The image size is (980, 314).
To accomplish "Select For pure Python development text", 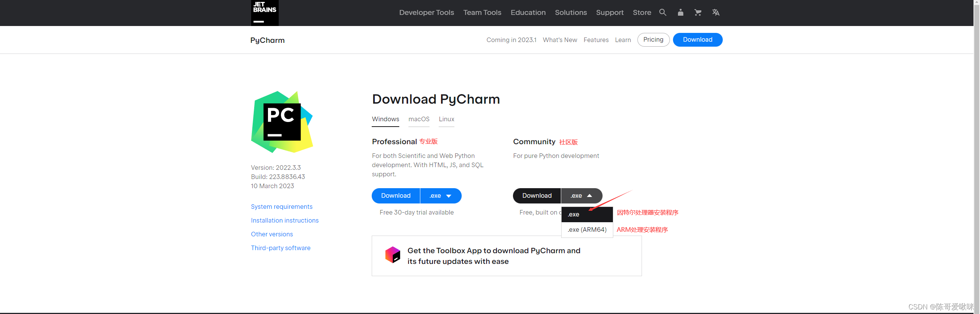I will (556, 156).
